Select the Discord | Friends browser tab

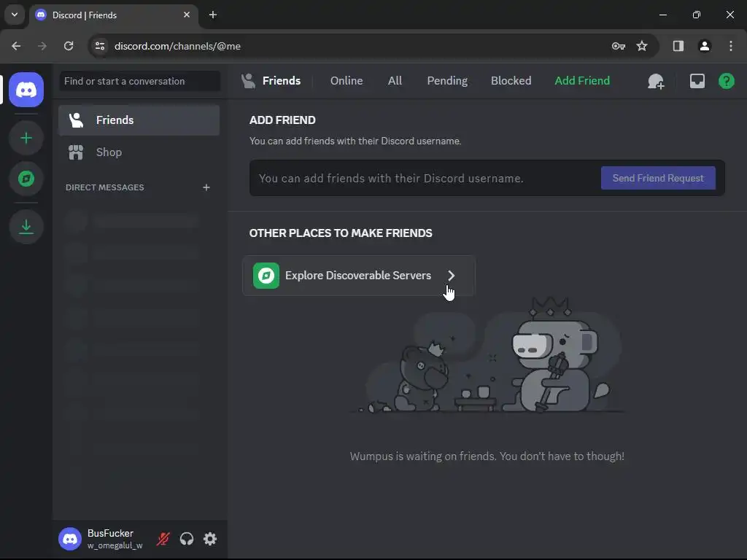[x=113, y=15]
